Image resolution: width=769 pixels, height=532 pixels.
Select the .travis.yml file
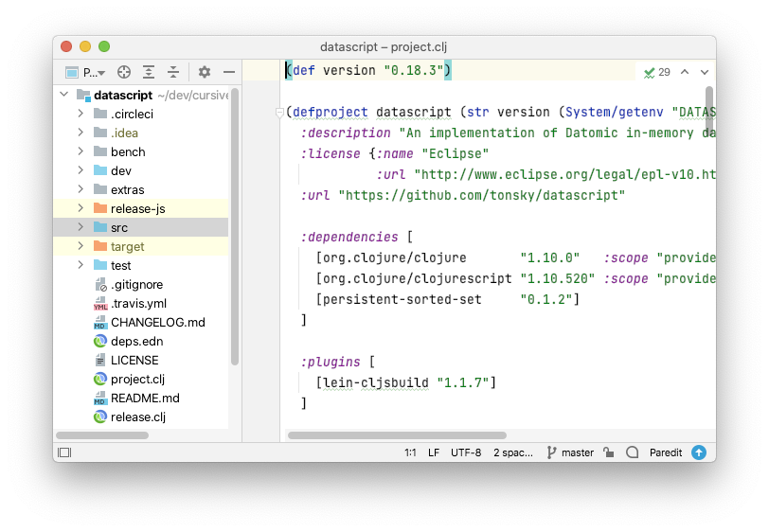point(139,304)
